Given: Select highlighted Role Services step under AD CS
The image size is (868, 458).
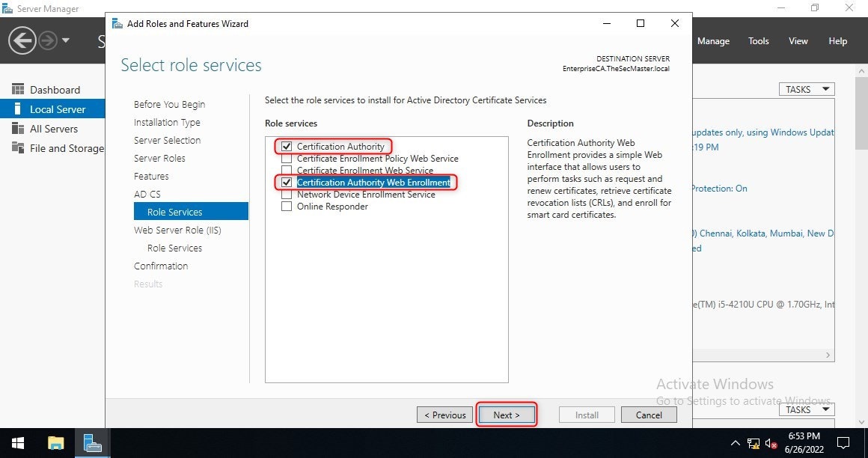Looking at the screenshot, I should [191, 212].
